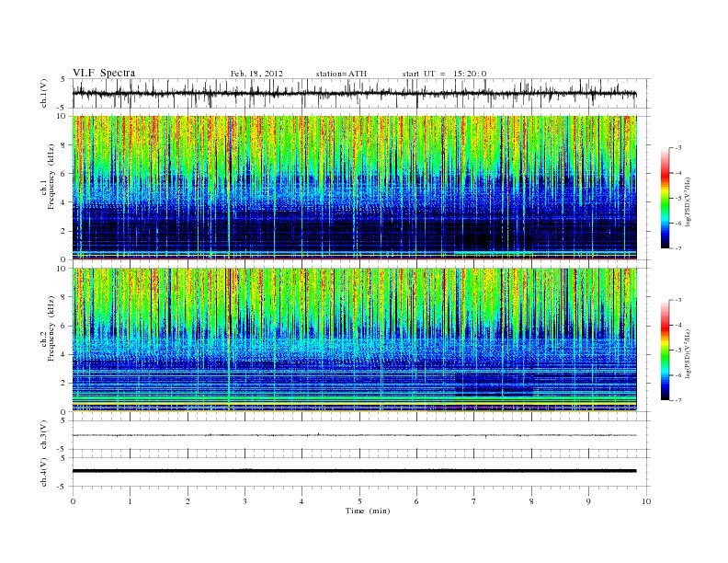Click the ch.2 frequency axis tick "8"
This screenshot has width=728, height=563.
click(x=63, y=297)
